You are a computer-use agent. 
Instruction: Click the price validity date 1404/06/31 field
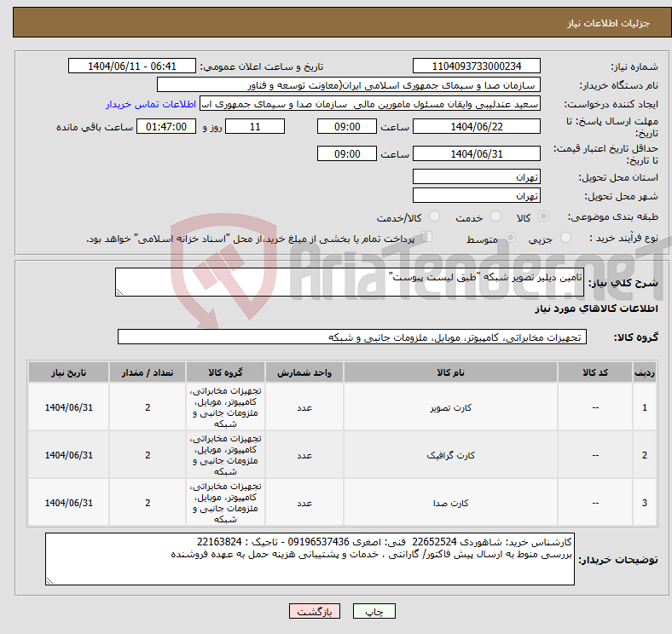tap(476, 153)
